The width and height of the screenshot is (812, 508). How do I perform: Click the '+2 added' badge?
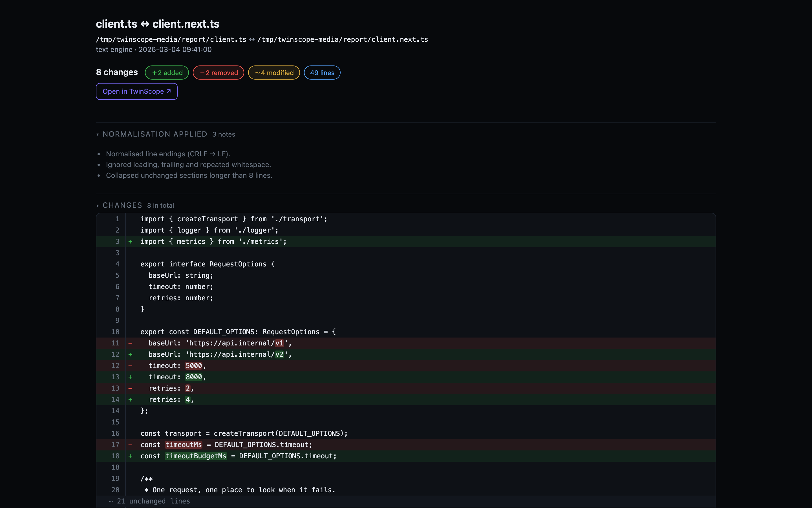point(167,73)
